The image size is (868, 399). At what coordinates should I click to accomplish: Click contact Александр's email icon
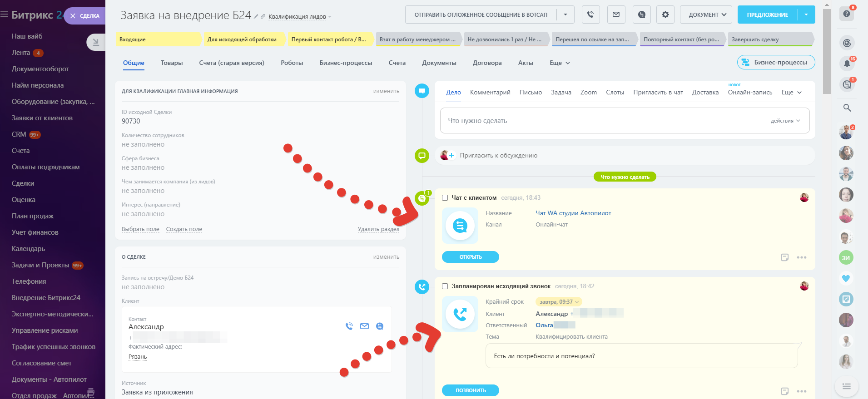(364, 326)
